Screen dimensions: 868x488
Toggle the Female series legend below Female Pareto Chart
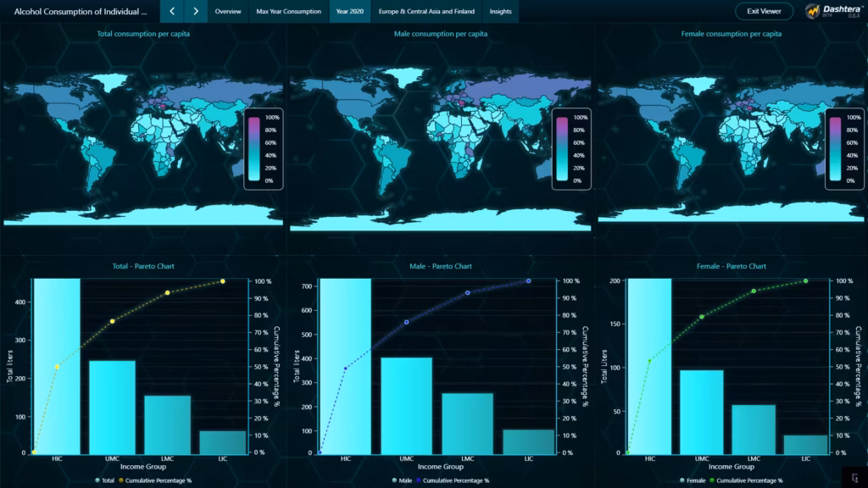tap(693, 480)
